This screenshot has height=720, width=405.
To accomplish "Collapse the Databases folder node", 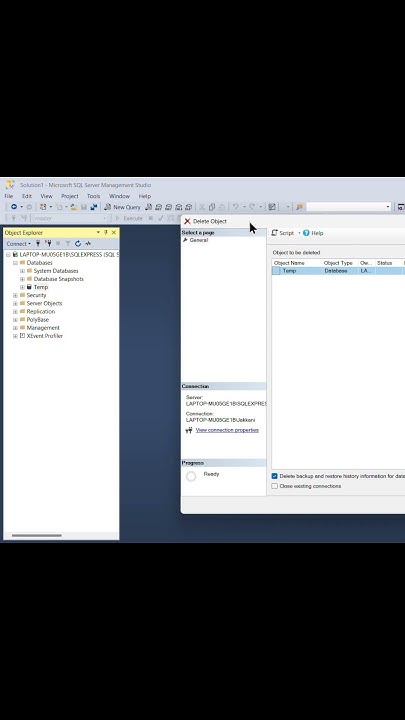I will tap(15, 263).
